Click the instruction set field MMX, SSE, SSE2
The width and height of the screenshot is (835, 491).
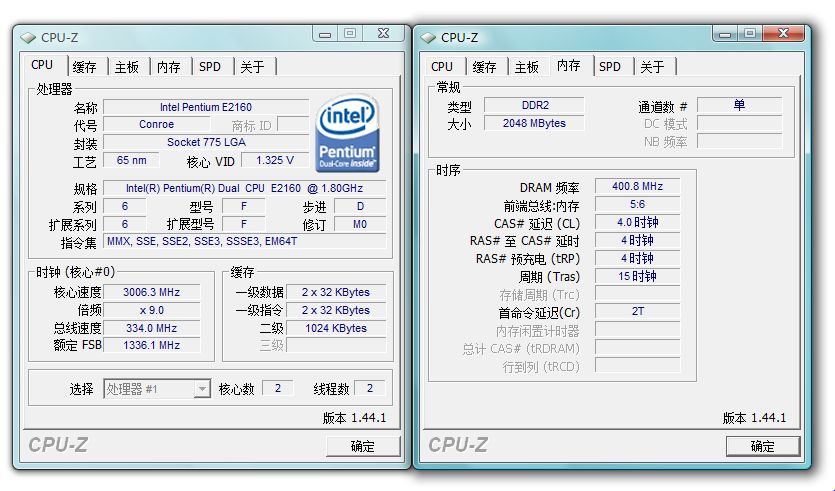click(x=244, y=241)
